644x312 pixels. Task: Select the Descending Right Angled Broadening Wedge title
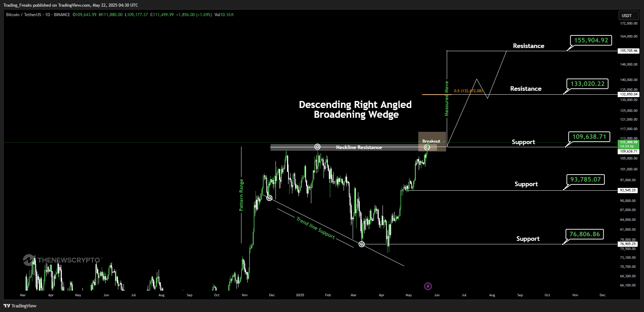click(356, 109)
